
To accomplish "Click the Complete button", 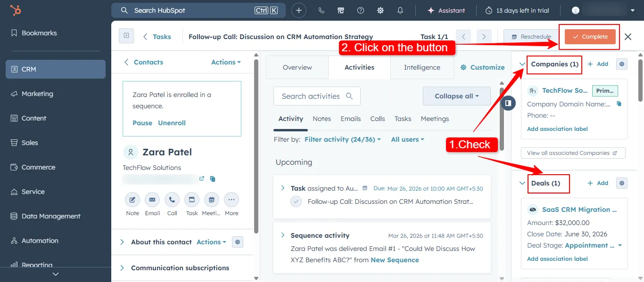I will (x=590, y=37).
